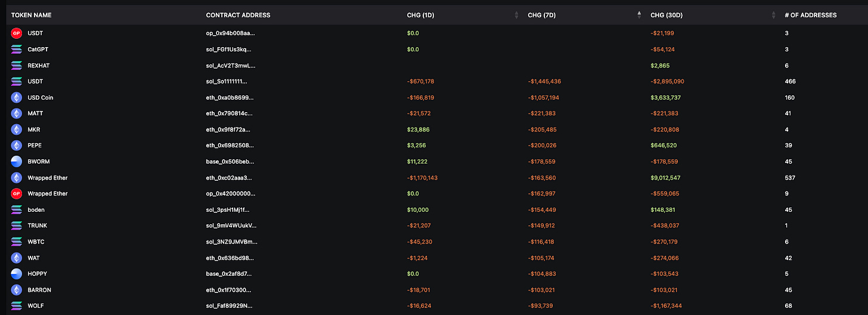Click the # OF ADDRESSES column header
This screenshot has width=868, height=315.
(810, 15)
